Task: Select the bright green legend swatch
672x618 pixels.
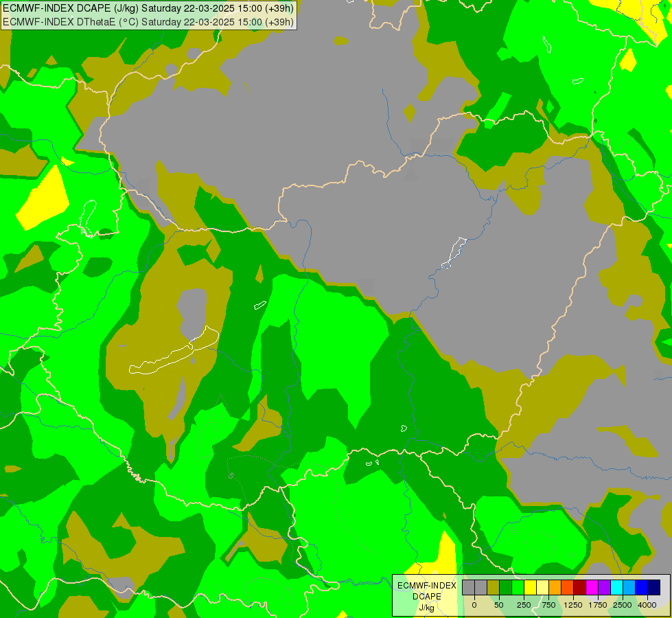Action: pyautogui.click(x=518, y=587)
